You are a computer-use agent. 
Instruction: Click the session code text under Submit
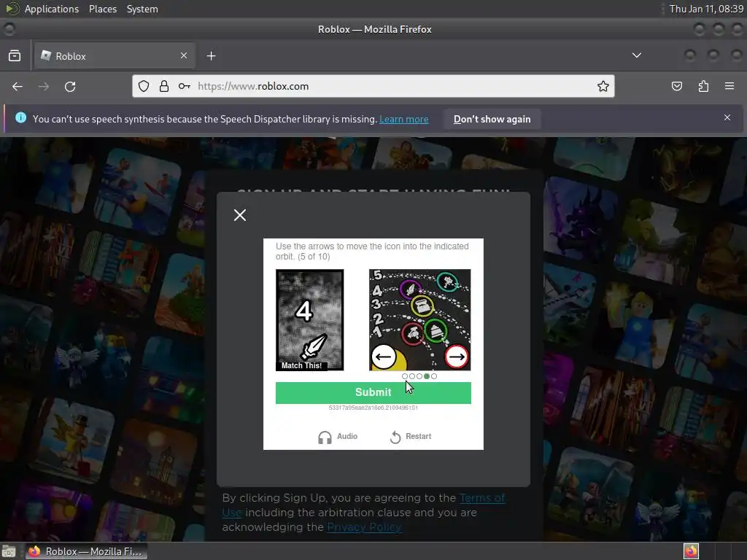click(373, 408)
